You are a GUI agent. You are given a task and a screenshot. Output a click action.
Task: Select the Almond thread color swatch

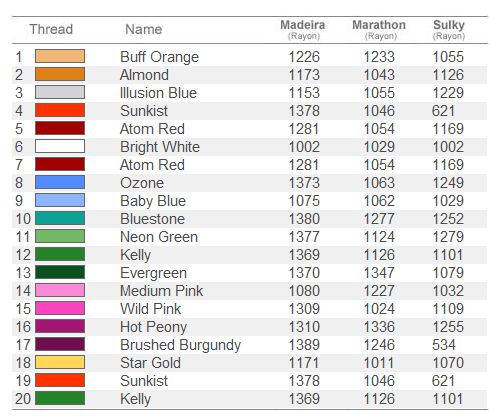(60, 74)
